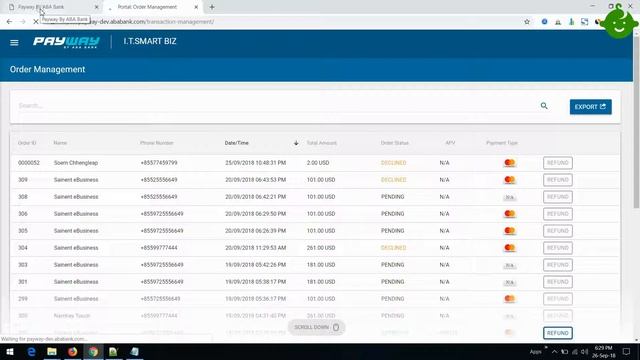Sort by Total Amount column header
This screenshot has height=360, width=640.
point(322,143)
